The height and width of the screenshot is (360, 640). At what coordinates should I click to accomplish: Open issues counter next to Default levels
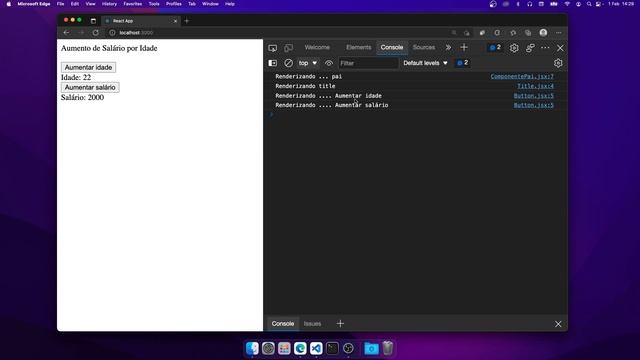[462, 63]
